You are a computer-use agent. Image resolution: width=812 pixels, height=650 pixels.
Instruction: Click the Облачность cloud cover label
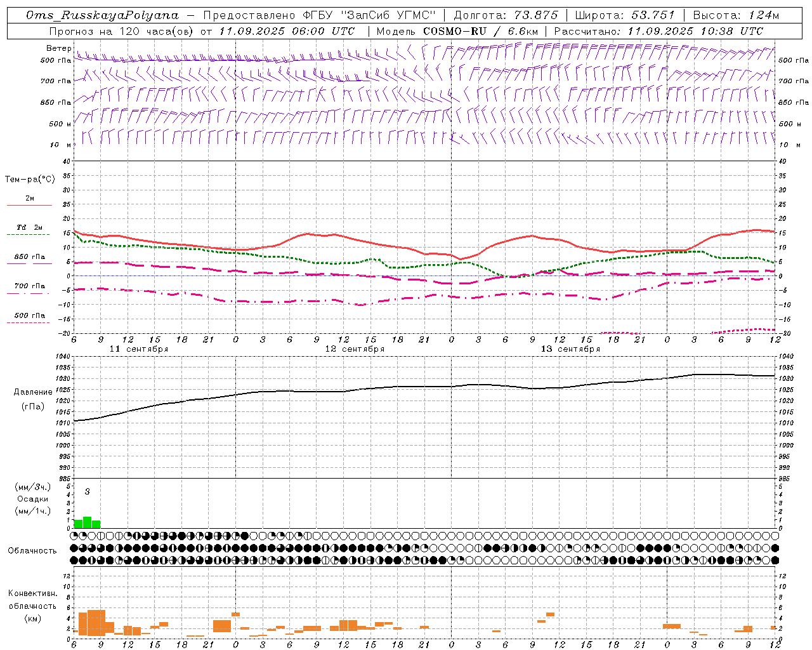(32, 551)
